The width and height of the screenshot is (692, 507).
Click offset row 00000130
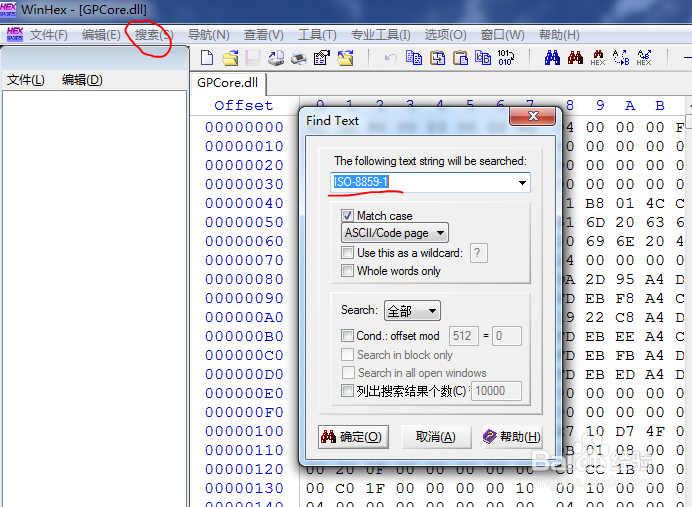pyautogui.click(x=244, y=488)
